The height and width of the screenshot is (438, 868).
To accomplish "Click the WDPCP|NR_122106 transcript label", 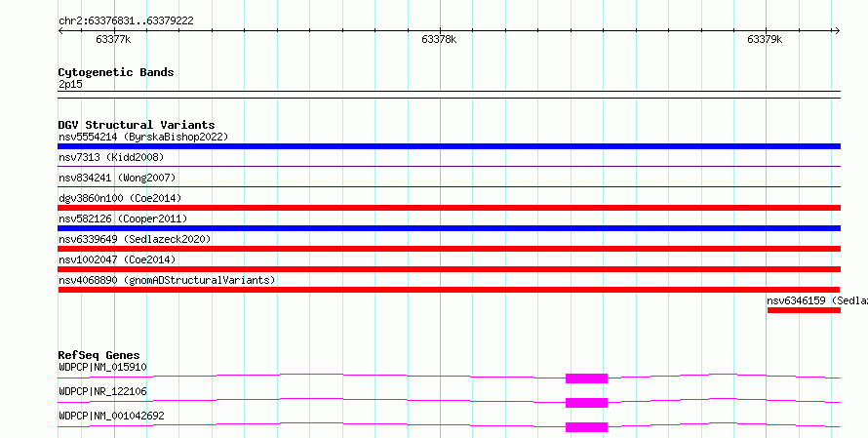I will click(x=102, y=391).
